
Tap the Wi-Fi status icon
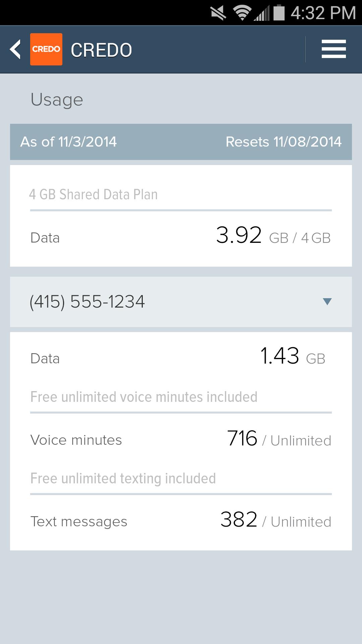pyautogui.click(x=242, y=13)
